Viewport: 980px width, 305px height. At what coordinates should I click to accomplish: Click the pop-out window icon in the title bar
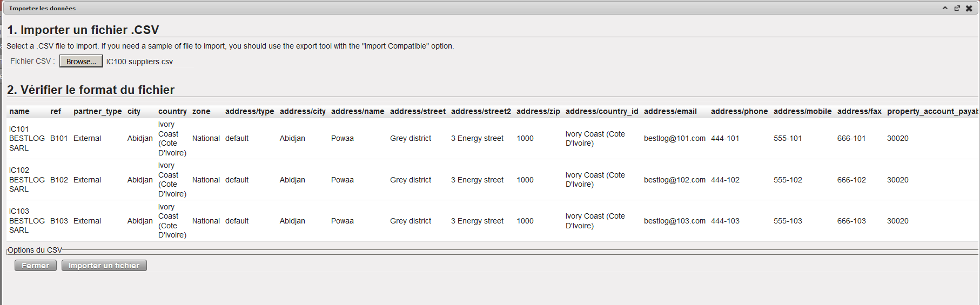[957, 8]
